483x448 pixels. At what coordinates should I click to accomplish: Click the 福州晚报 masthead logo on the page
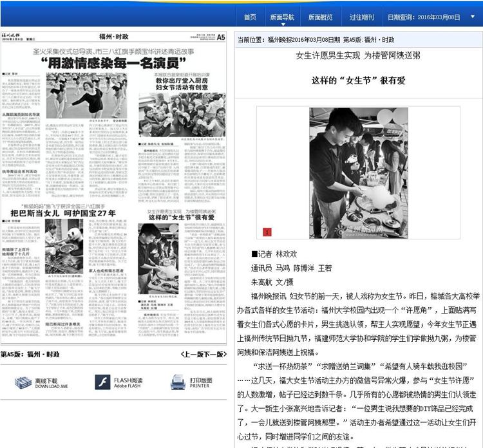[x=11, y=36]
